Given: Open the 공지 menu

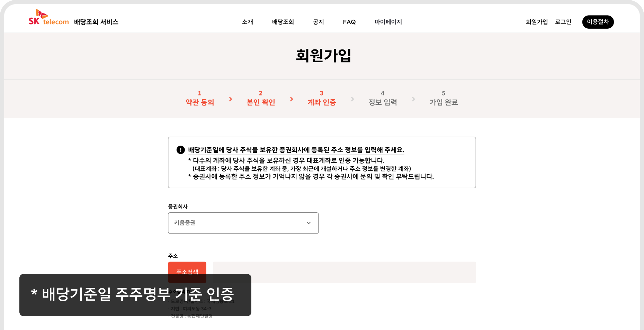Looking at the screenshot, I should [318, 22].
